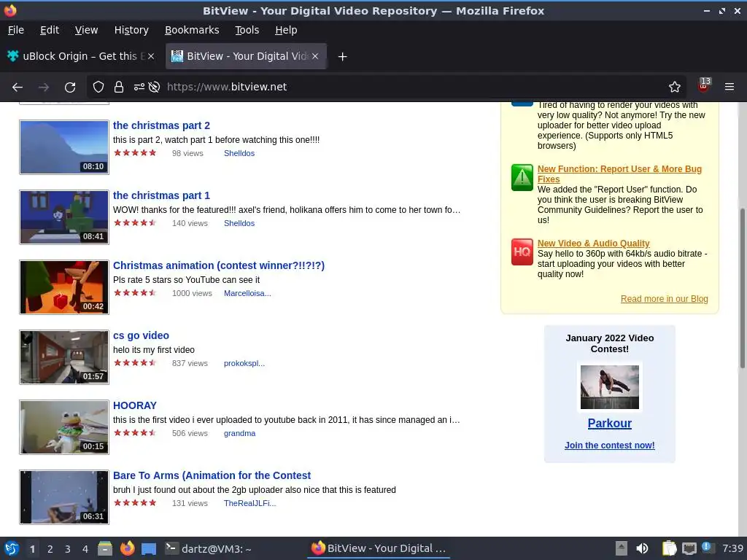Viewport: 747px width, 560px height.
Task: Go back to the previous page
Action: [18, 87]
